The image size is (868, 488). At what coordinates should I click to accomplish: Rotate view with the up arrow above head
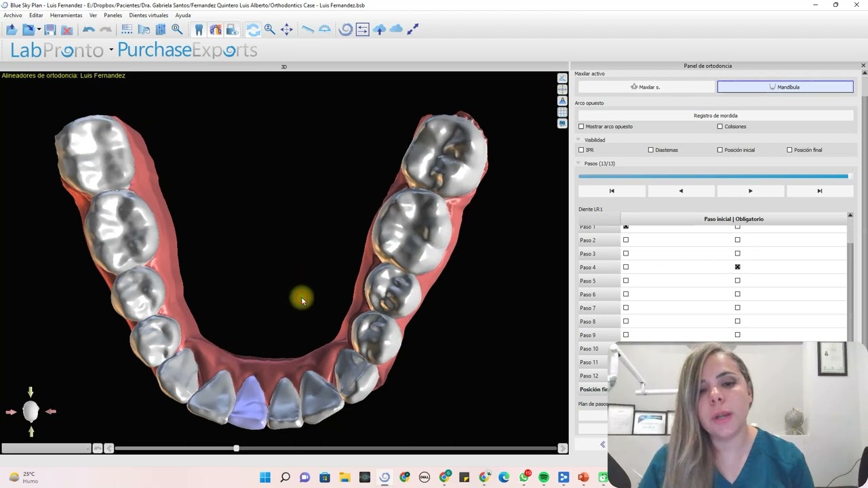31,392
